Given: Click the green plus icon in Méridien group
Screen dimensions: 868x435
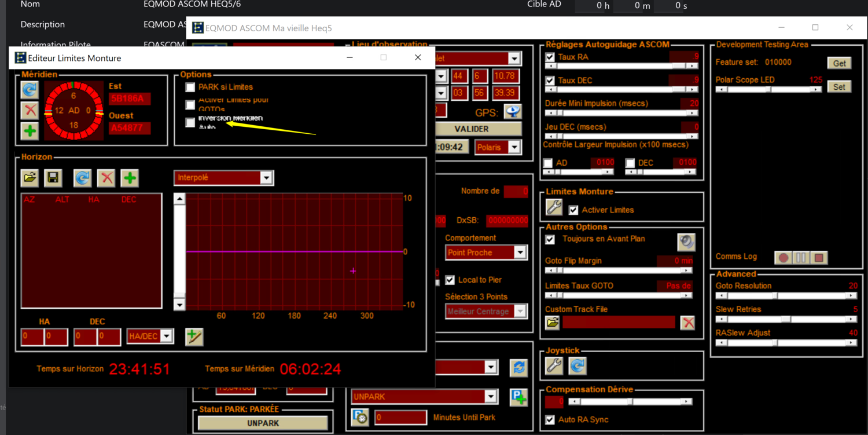Looking at the screenshot, I should [30, 131].
